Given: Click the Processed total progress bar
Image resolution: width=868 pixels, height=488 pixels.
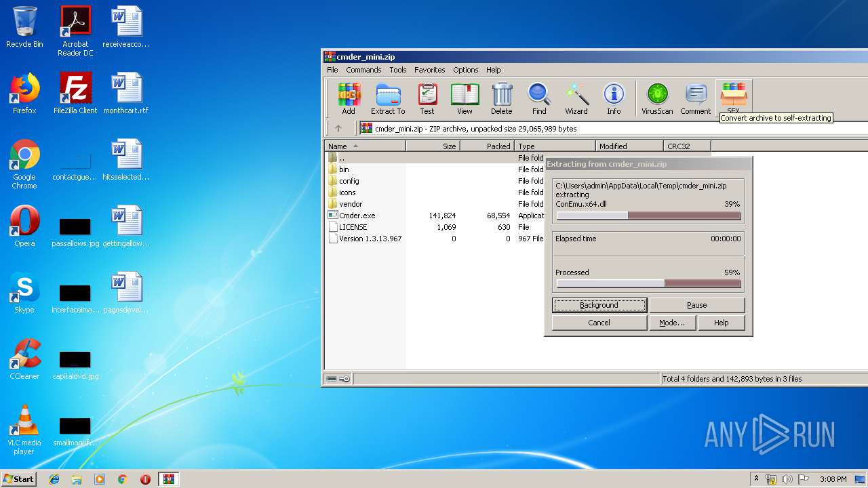Looking at the screenshot, I should (648, 283).
